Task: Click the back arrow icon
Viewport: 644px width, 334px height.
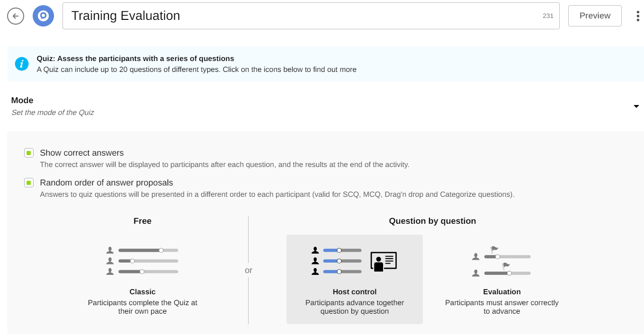Action: coord(16,16)
